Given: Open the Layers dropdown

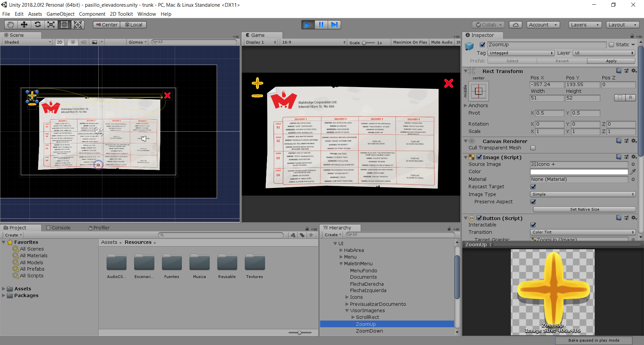Looking at the screenshot, I should tap(585, 25).
